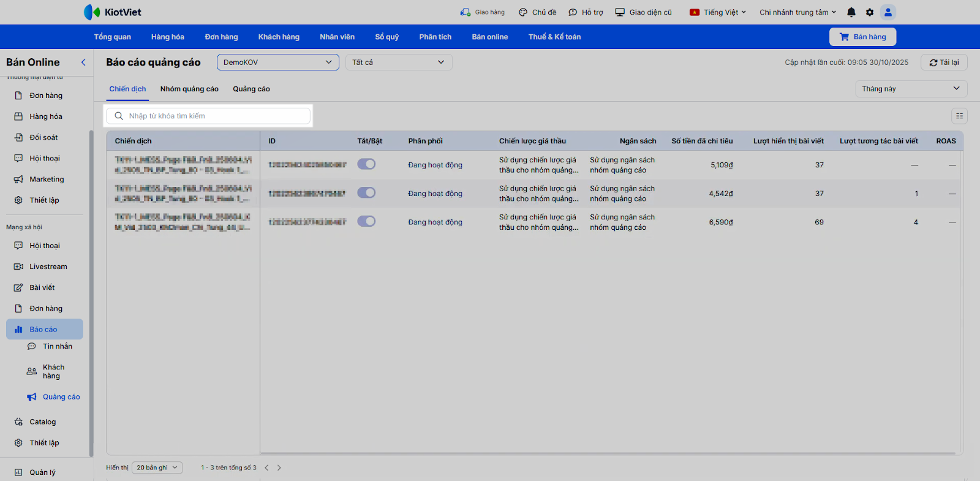Collapse the Bán Online sidebar
This screenshot has height=481, width=980.
[x=83, y=62]
